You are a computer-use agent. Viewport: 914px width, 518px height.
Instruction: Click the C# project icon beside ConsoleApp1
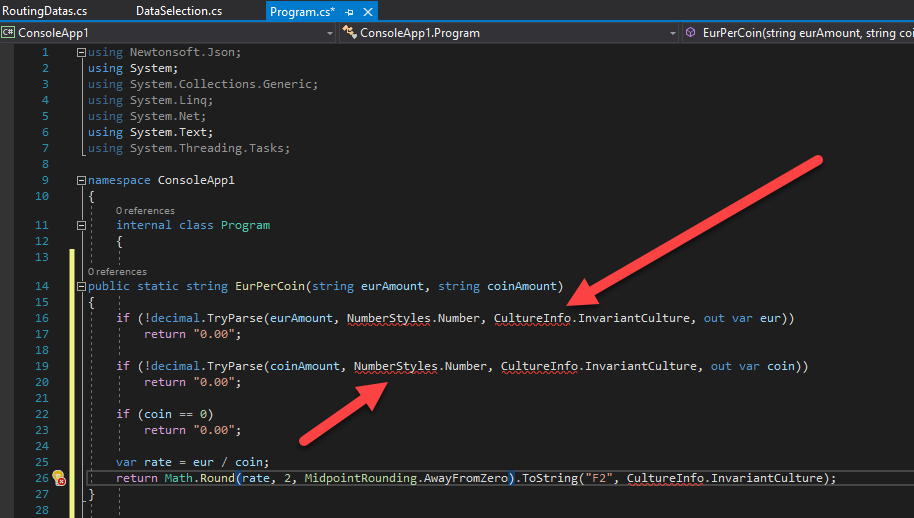[8, 33]
